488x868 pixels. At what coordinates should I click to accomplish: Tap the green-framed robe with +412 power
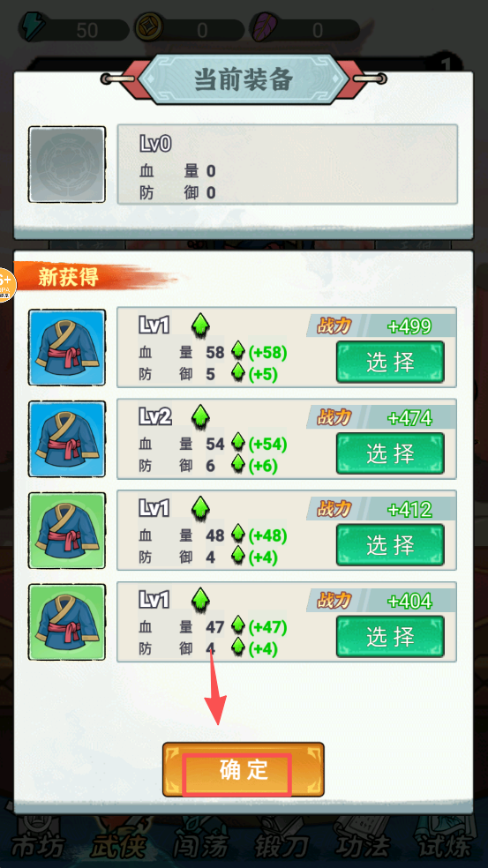(67, 530)
